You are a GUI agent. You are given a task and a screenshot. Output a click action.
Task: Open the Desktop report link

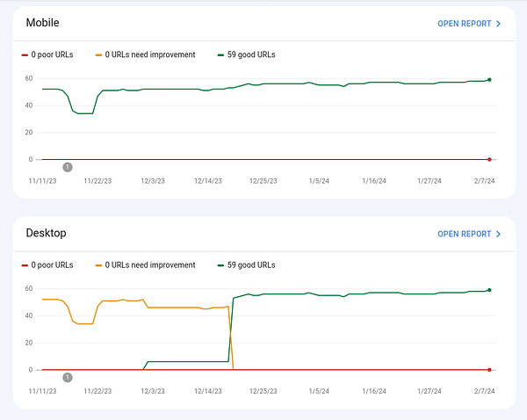pos(465,234)
